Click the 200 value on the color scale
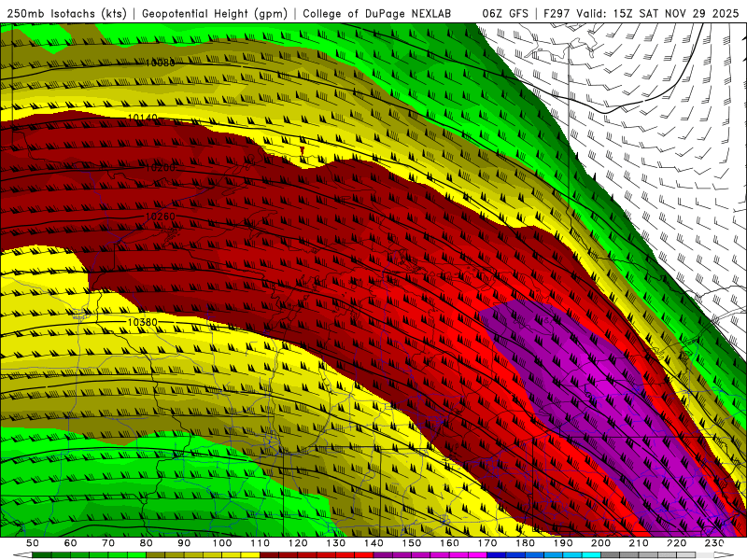This screenshot has width=747, height=560. tap(600, 543)
